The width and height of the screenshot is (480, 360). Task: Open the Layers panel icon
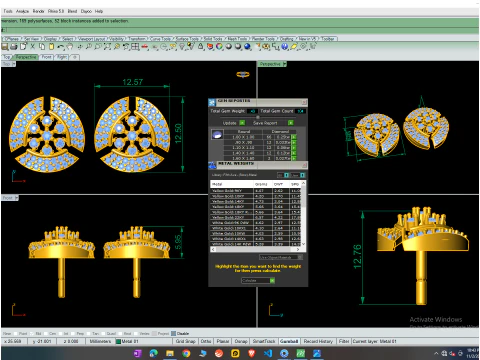click(x=210, y=47)
